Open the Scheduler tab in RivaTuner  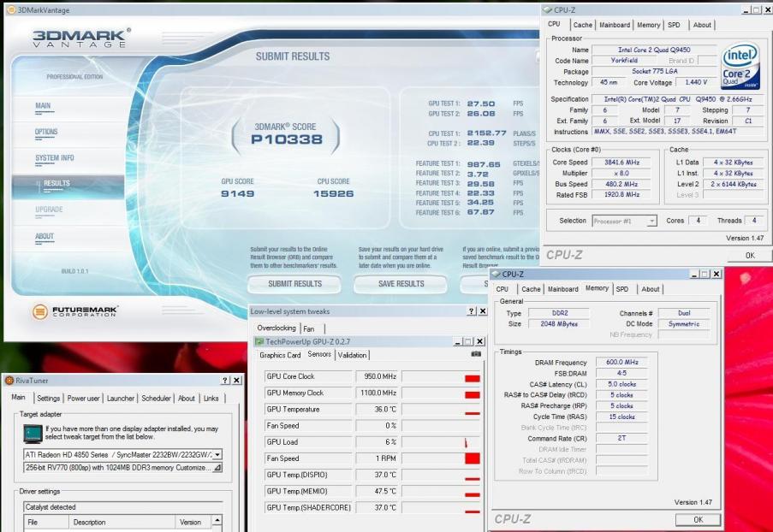[157, 398]
